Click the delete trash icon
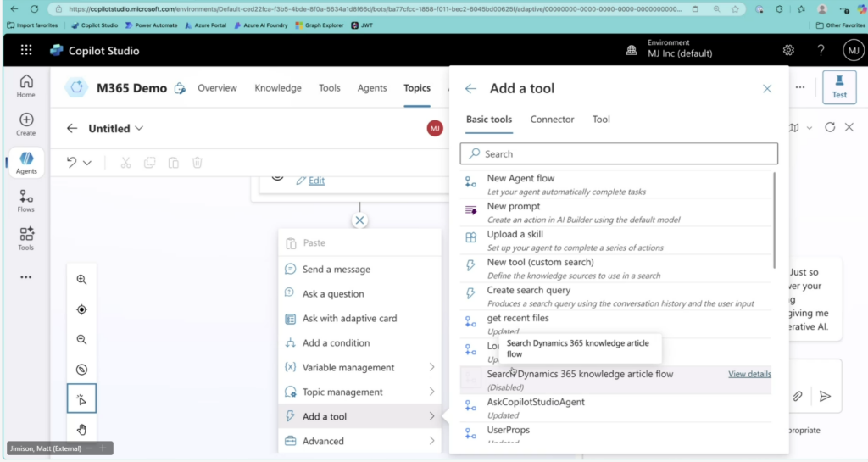The height and width of the screenshot is (462, 868). (197, 162)
